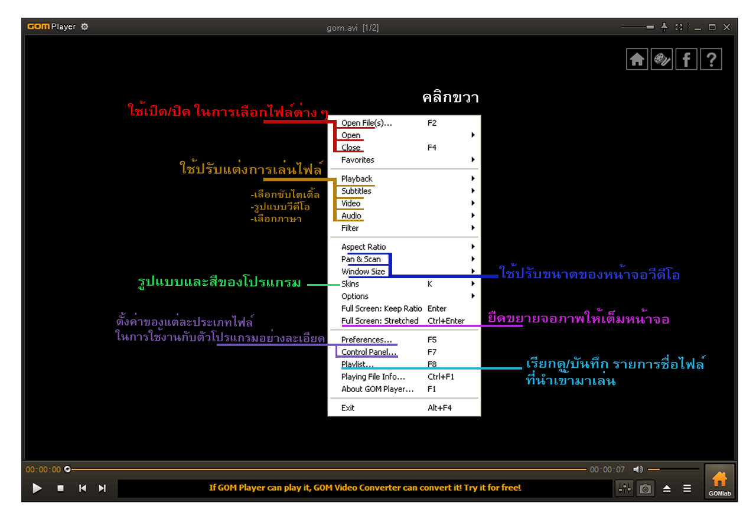Select About GOM Player... entry

(404, 389)
